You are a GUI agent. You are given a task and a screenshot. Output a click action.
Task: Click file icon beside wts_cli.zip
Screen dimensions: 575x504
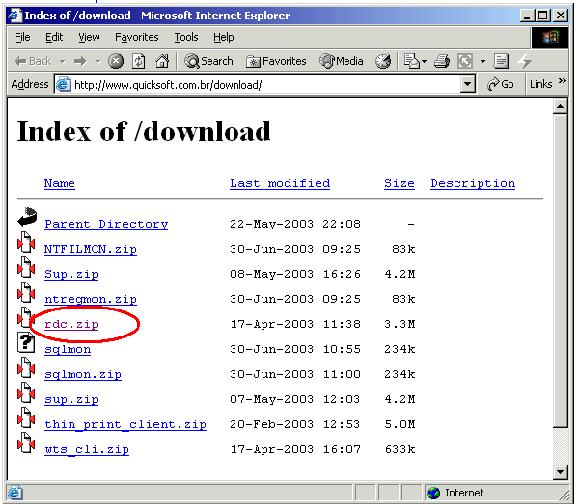26,442
